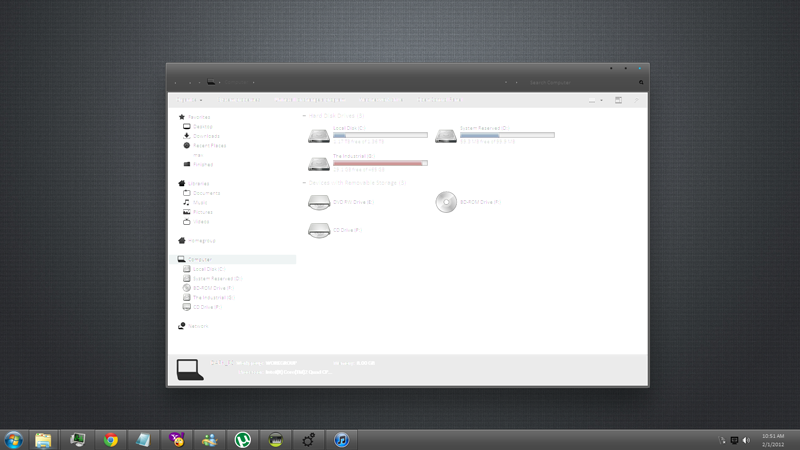Click System Reserved (D:) usage bar
The width and height of the screenshot is (800, 450).
(x=507, y=135)
